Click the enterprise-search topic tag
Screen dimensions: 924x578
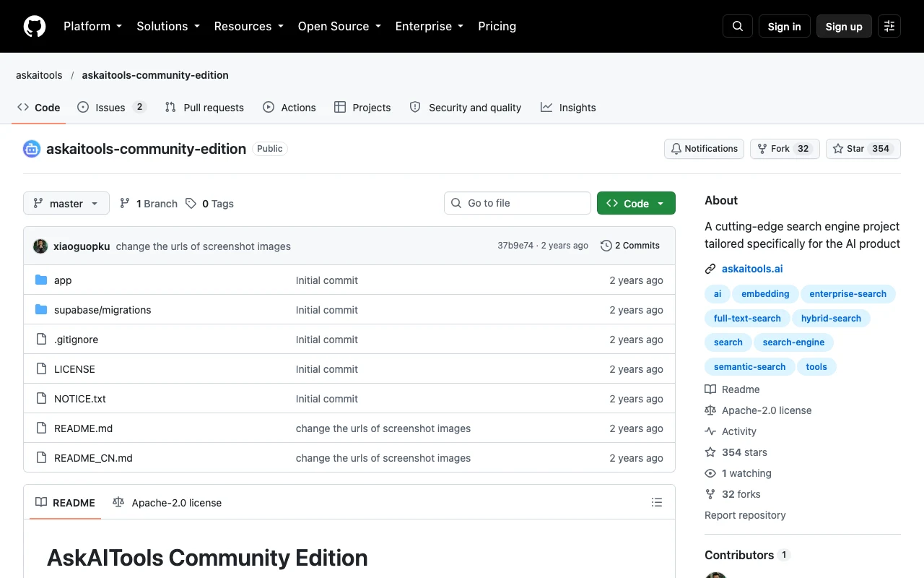848,294
